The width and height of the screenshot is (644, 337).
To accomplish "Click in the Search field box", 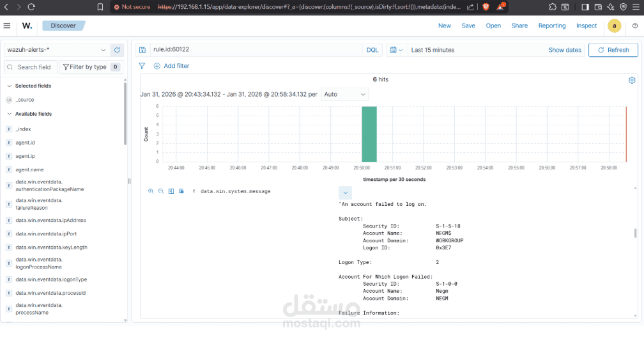I will (31, 67).
